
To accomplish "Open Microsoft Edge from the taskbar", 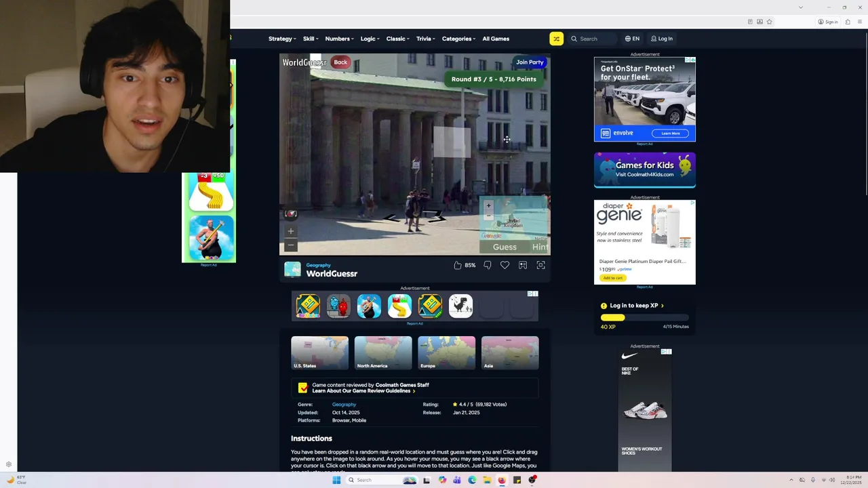I will coord(472,480).
